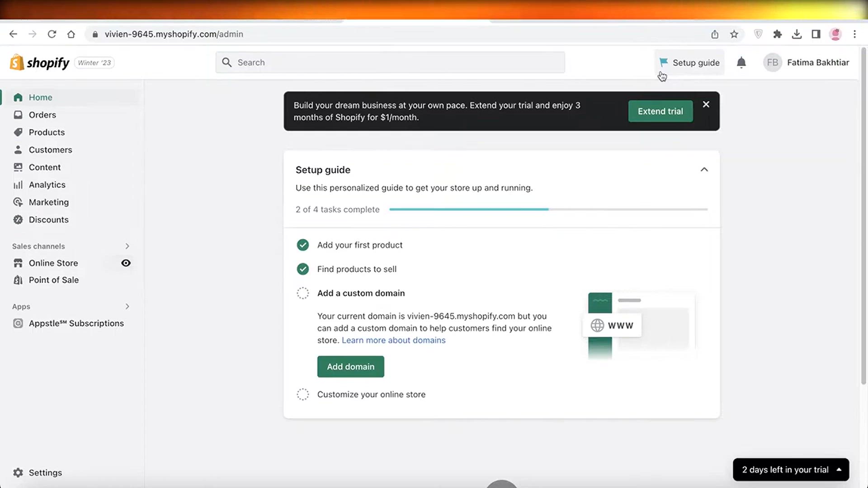
Task: Open browser downloads
Action: (797, 34)
